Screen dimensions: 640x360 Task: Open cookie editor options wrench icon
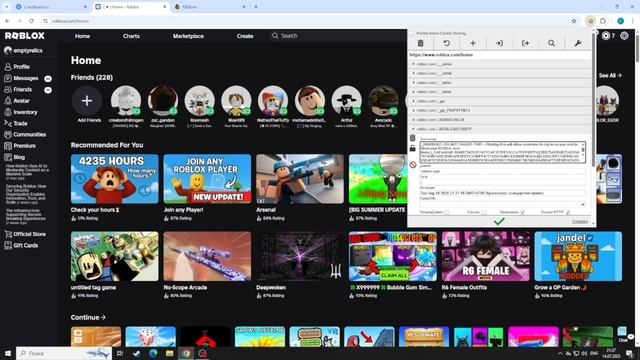578,43
